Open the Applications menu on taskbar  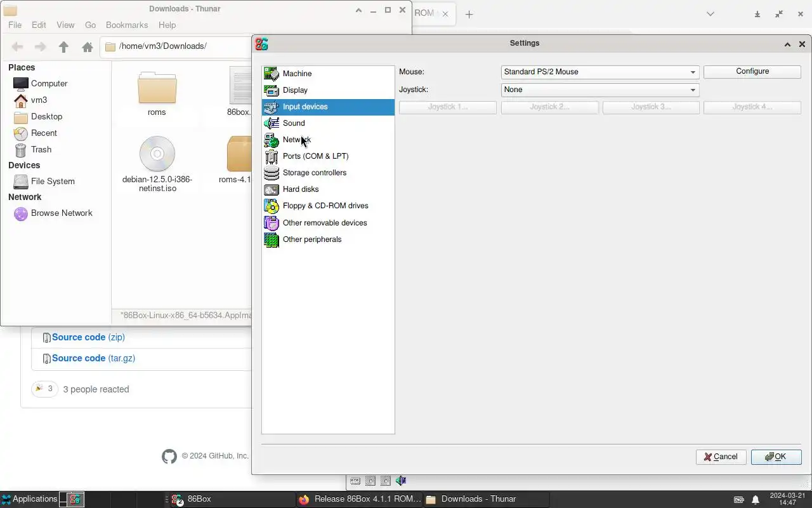(29, 499)
